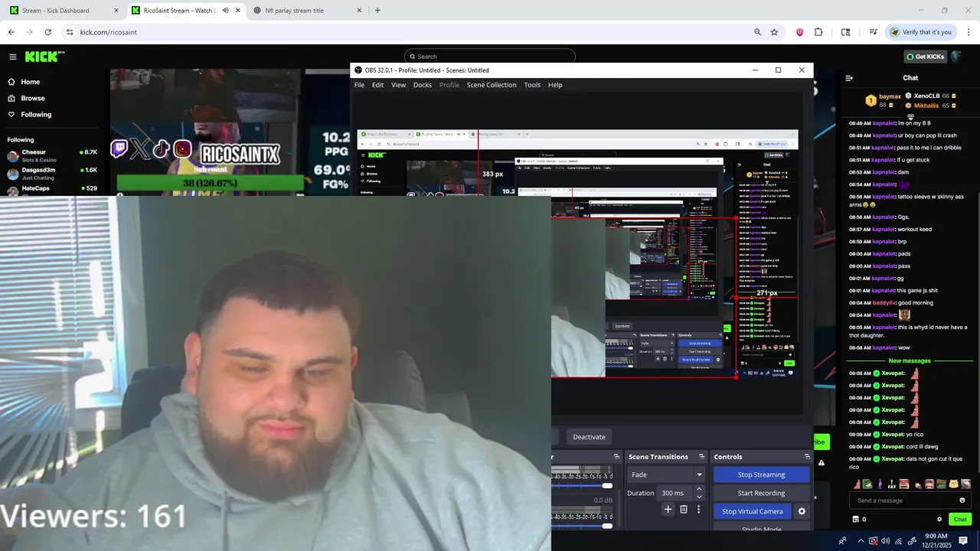The width and height of the screenshot is (980, 551).
Task: Click the user profile avatar on Kick
Action: pos(955,56)
